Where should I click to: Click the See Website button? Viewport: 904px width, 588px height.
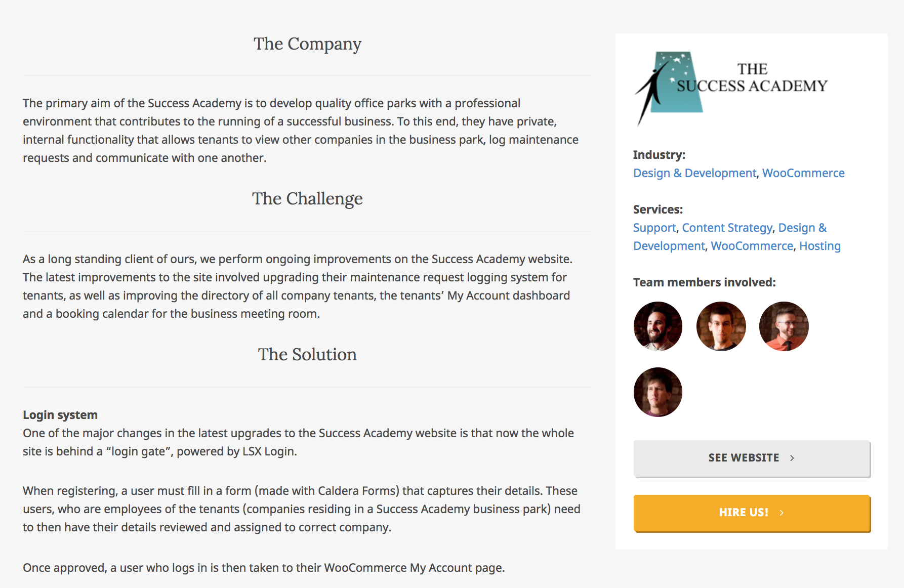point(752,458)
